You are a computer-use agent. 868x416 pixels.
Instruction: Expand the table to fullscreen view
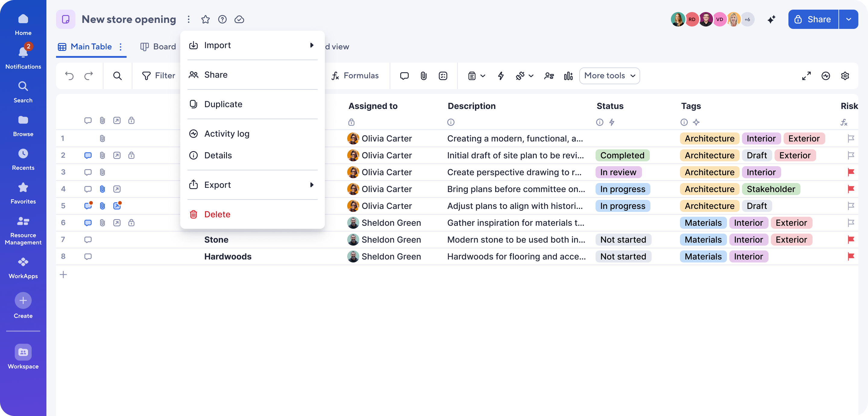807,76
